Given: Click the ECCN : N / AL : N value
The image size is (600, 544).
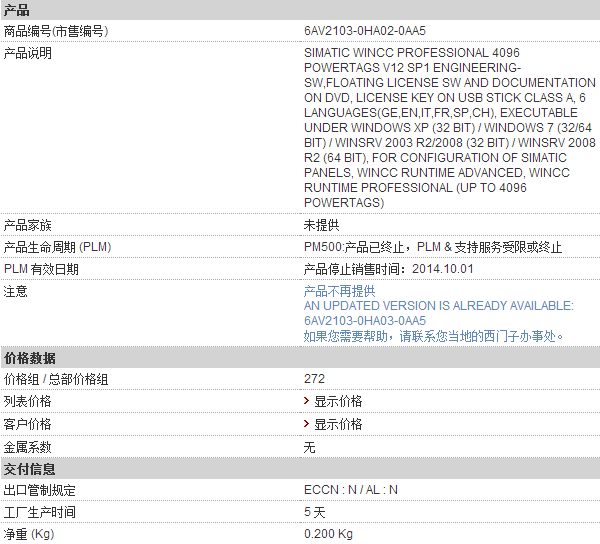Looking at the screenshot, I should coord(351,490).
